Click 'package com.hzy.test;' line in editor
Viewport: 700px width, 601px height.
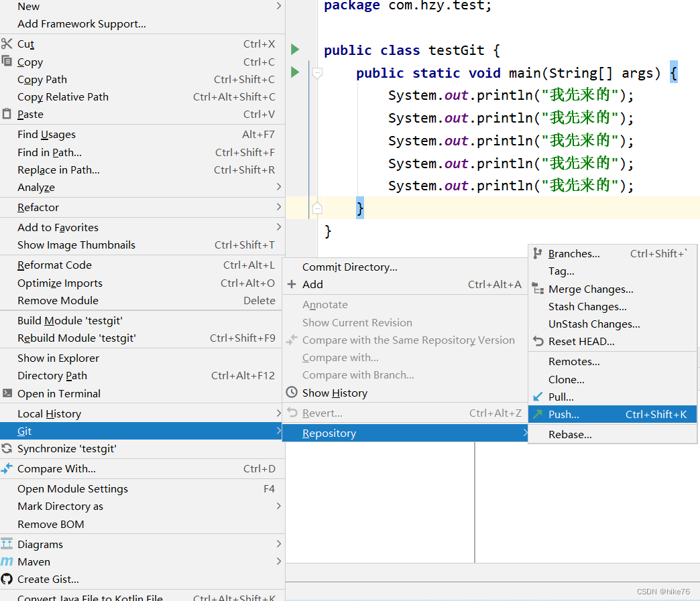tap(407, 5)
